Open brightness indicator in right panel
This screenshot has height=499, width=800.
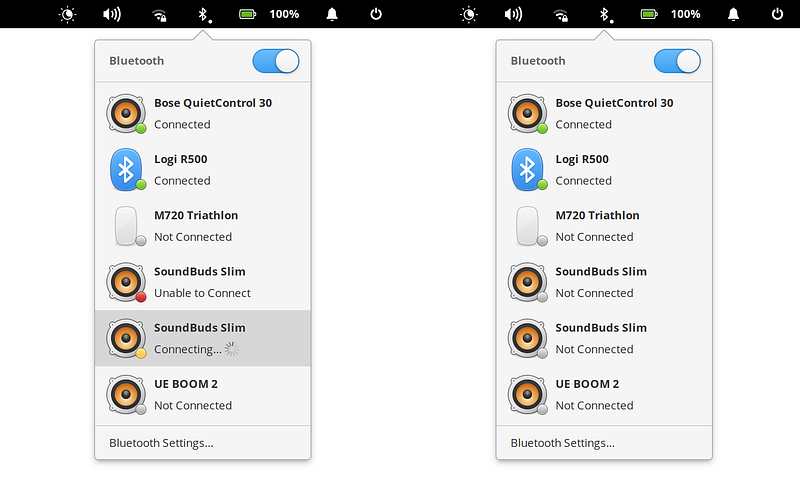[x=469, y=14]
